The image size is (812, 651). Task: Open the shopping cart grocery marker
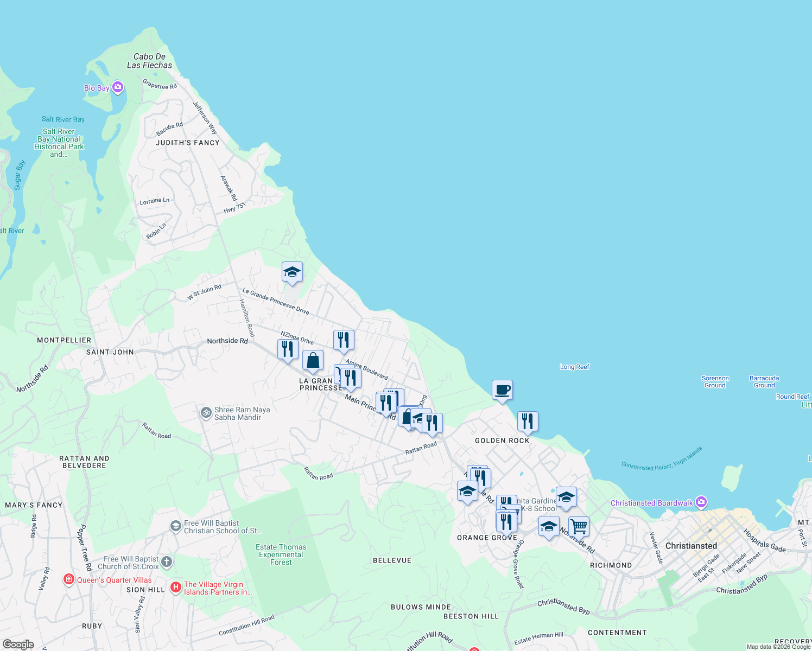pyautogui.click(x=579, y=526)
